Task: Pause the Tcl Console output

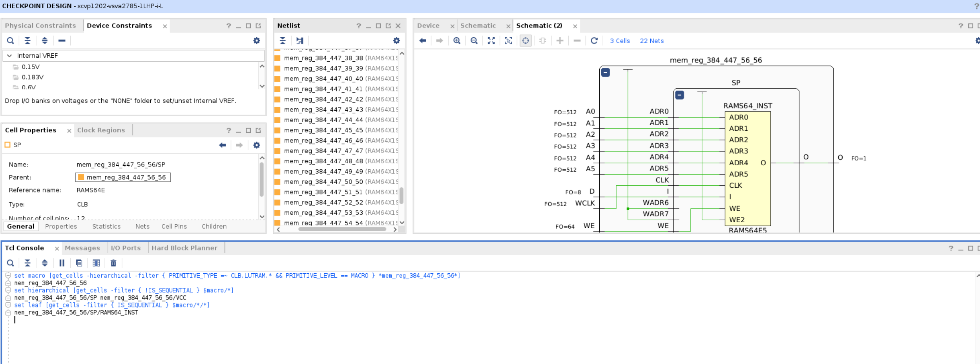Action: click(x=62, y=263)
